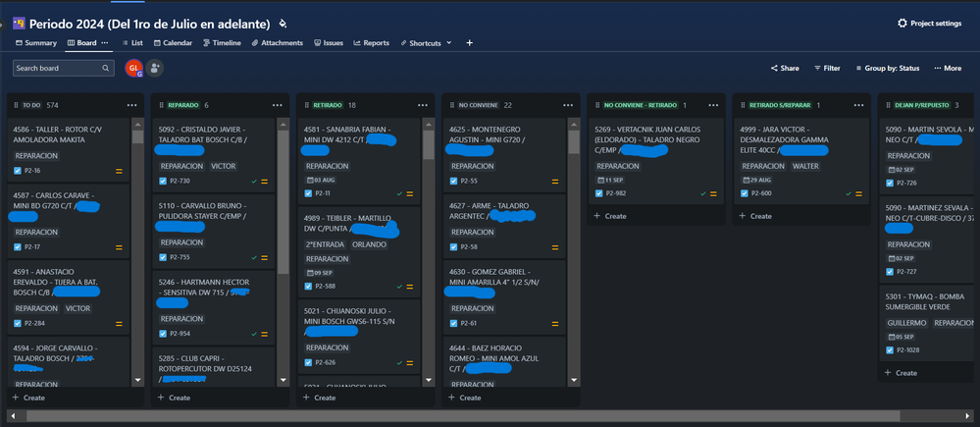Click the GL user avatar
The width and height of the screenshot is (980, 427).
(x=133, y=68)
